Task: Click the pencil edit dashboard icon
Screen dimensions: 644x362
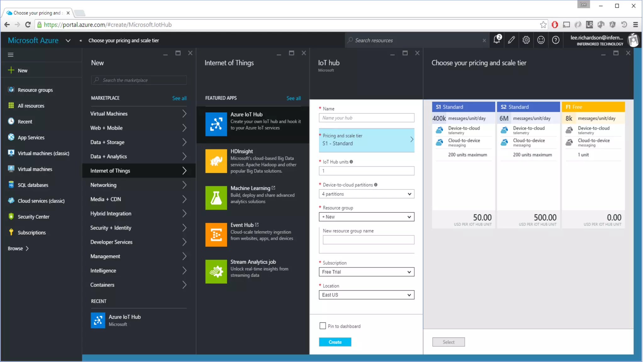Action: click(x=511, y=40)
